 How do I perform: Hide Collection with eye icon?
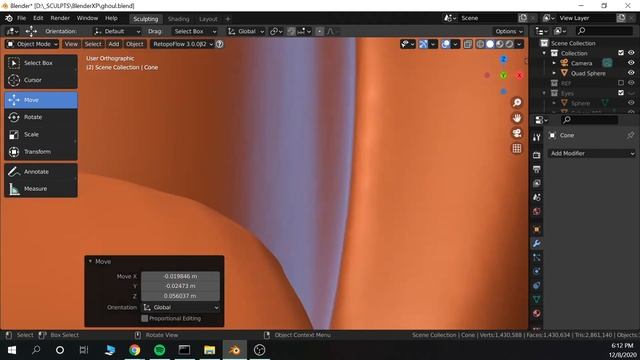[x=631, y=53]
